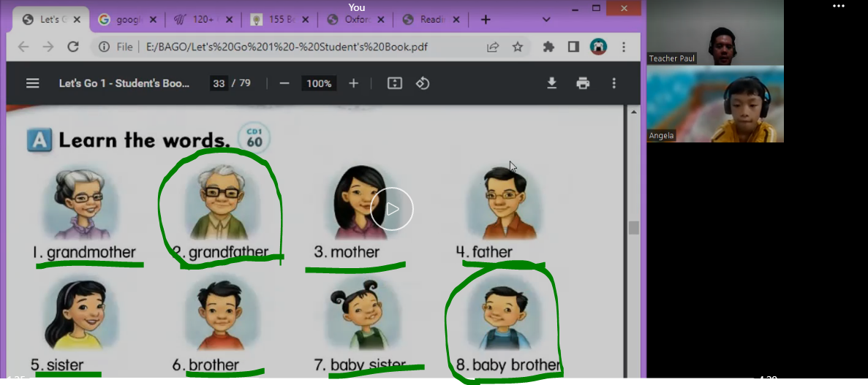
Task: Select Angela video thumbnail
Action: [x=715, y=104]
